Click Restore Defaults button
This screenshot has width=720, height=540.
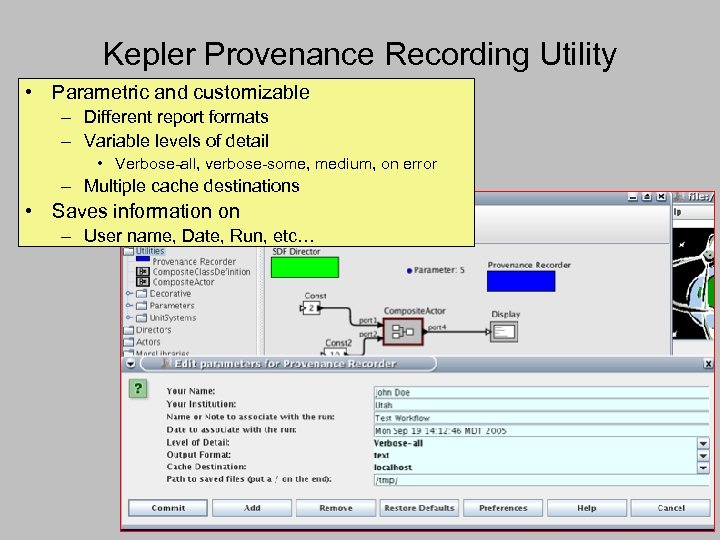pyautogui.click(x=419, y=508)
